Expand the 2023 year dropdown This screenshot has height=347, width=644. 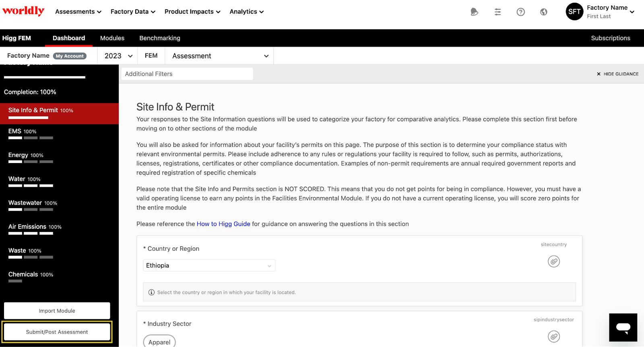[x=118, y=56]
